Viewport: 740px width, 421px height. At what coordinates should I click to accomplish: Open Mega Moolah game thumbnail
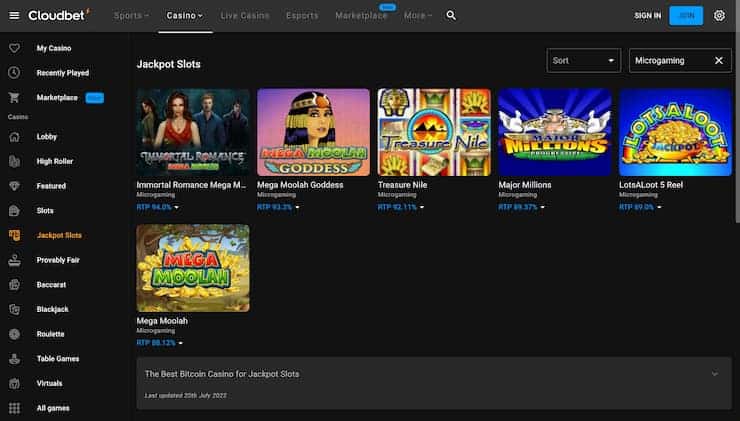pos(193,268)
